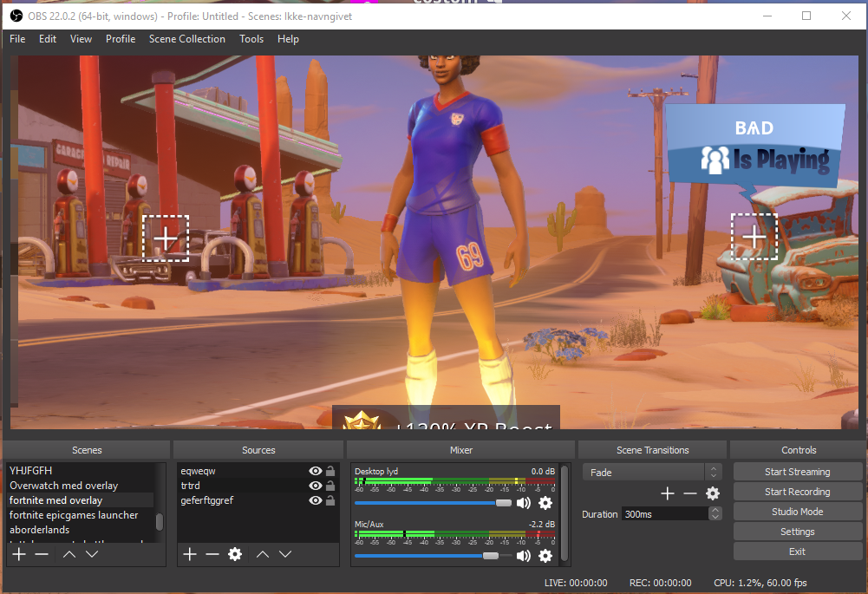Image resolution: width=868 pixels, height=594 pixels.
Task: Open the Fade transition dropdown
Action: point(650,473)
